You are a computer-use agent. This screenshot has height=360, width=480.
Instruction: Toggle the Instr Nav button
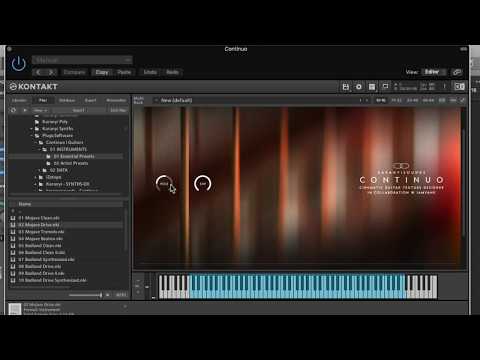coord(118,110)
